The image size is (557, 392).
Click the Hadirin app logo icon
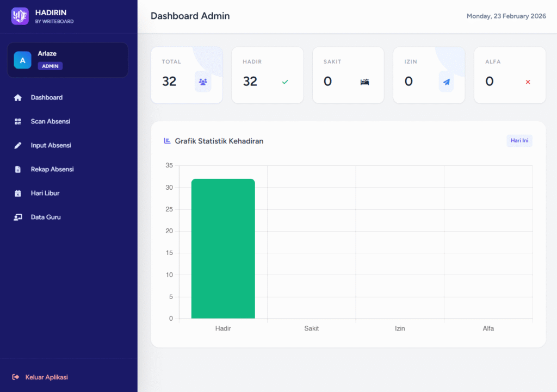point(20,16)
